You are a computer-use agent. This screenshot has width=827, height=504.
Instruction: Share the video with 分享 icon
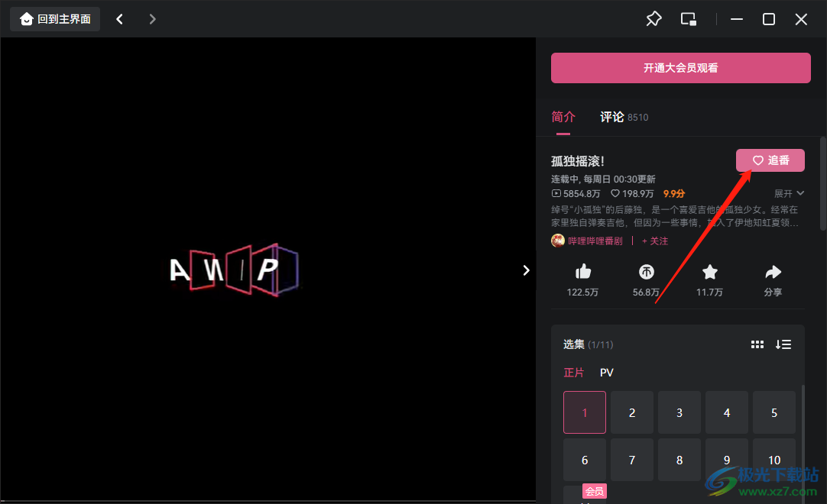[773, 272]
